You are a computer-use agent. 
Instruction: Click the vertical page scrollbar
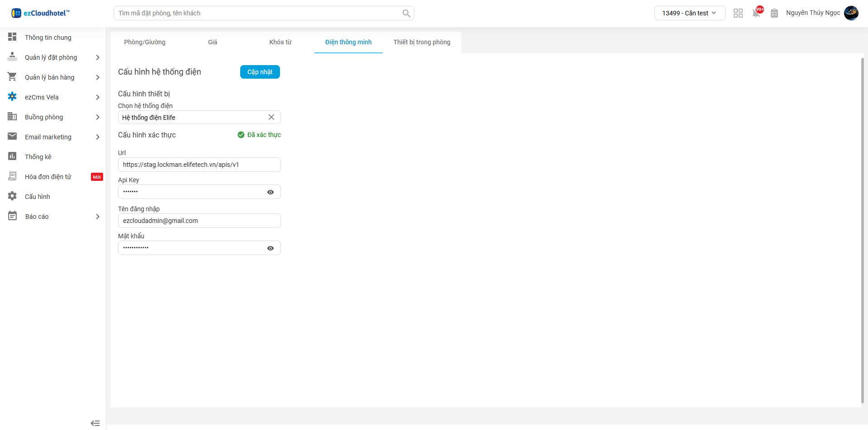(862, 226)
